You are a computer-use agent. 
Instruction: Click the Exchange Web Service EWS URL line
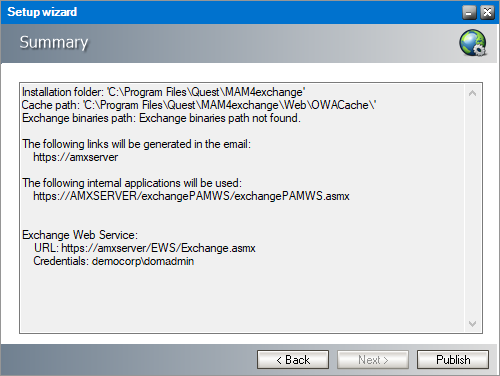click(145, 248)
